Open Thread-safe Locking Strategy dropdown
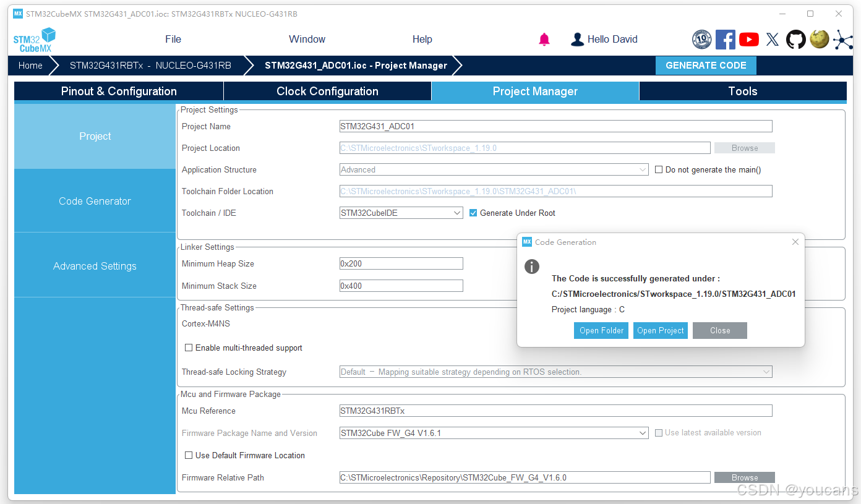Image resolution: width=861 pixels, height=504 pixels. (x=555, y=372)
